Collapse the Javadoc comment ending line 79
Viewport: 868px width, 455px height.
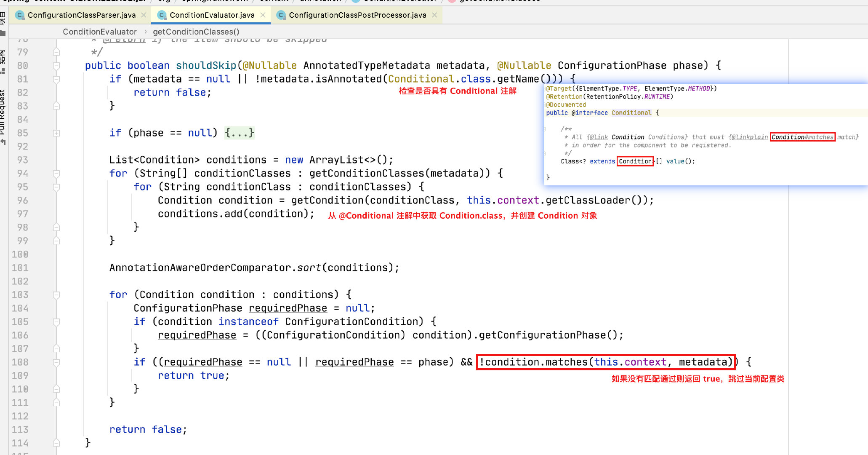[x=56, y=52]
